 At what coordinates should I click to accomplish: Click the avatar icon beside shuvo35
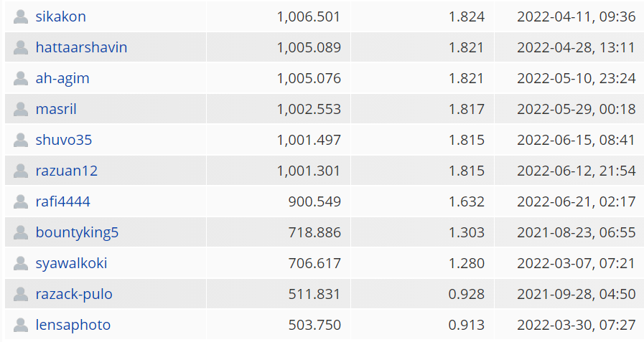click(x=21, y=140)
